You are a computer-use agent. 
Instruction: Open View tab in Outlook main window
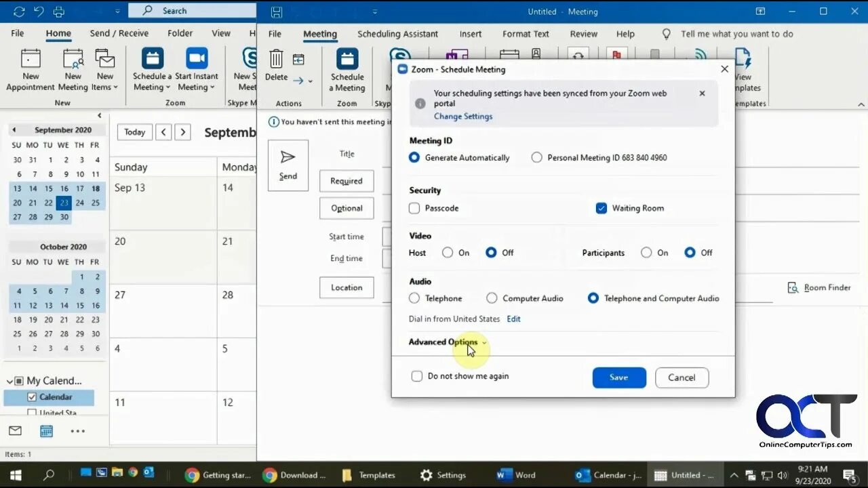coord(221,33)
